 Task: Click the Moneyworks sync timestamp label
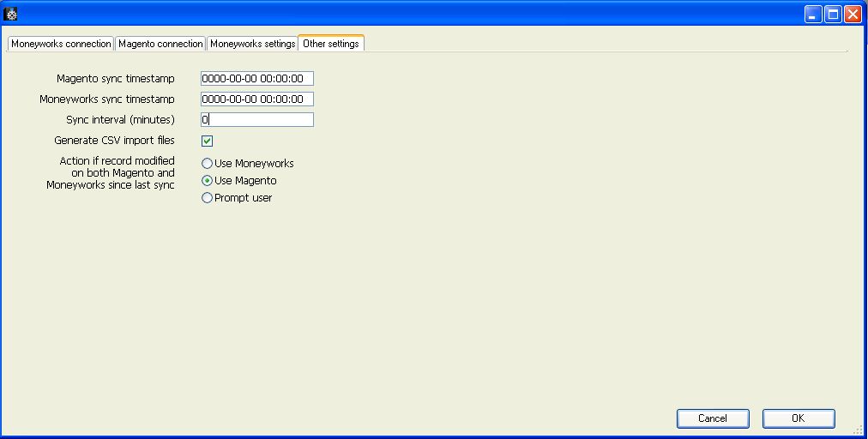(107, 99)
